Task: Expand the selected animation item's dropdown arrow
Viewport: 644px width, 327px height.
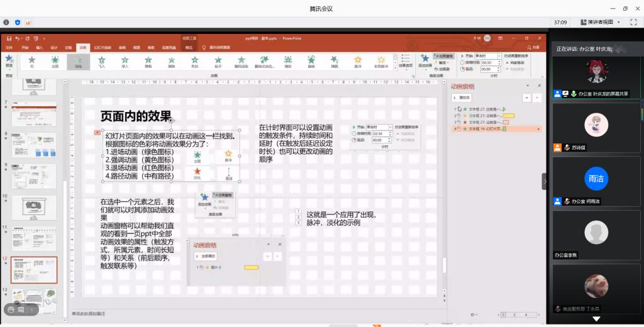Action: (538, 129)
